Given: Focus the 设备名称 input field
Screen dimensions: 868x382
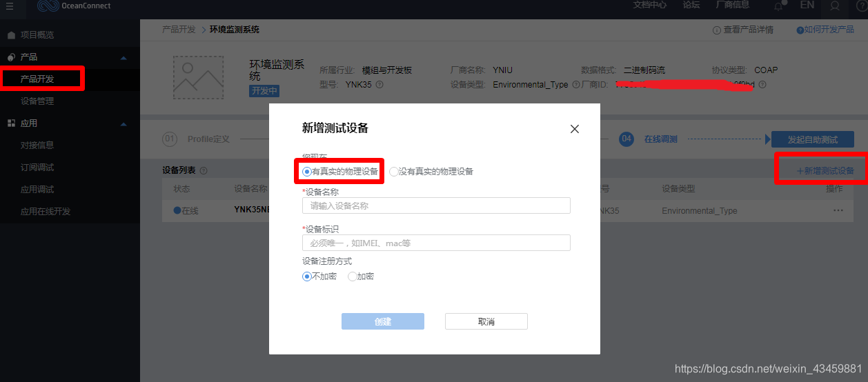Looking at the screenshot, I should (436, 205).
